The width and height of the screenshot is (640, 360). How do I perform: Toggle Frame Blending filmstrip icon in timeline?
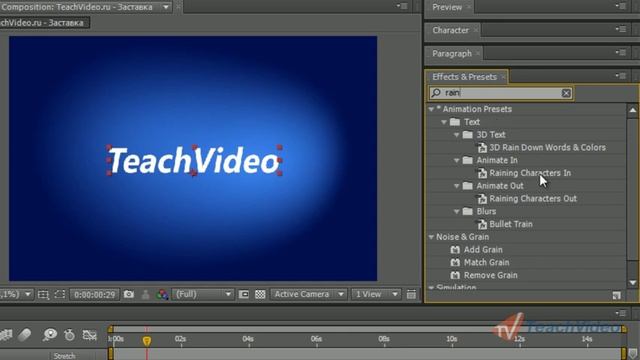click(x=6, y=335)
